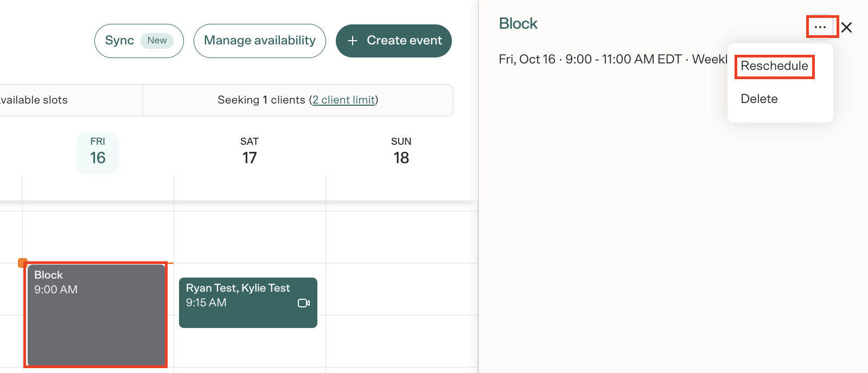Click the available slots label
The image size is (868, 373).
[34, 100]
